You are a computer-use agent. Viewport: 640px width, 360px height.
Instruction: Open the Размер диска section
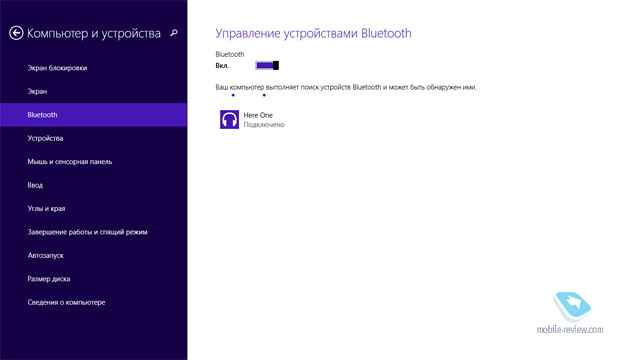(93, 279)
